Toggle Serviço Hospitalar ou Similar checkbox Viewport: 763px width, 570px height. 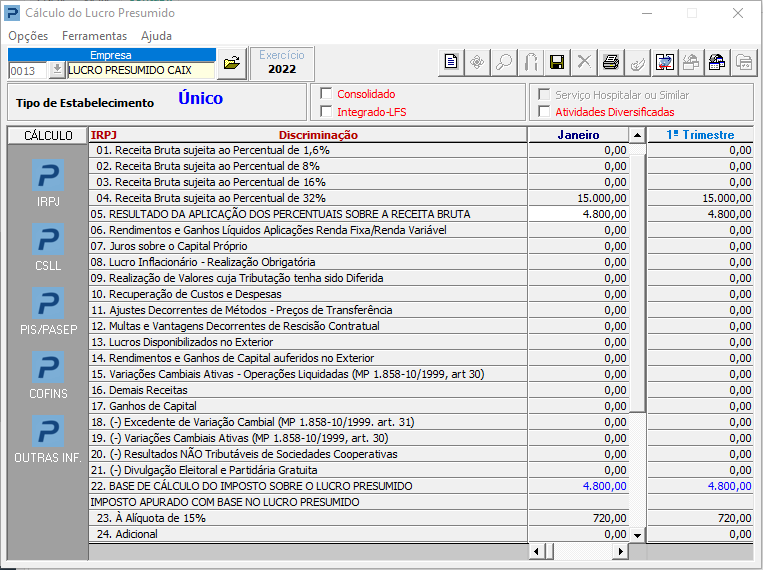tap(544, 94)
